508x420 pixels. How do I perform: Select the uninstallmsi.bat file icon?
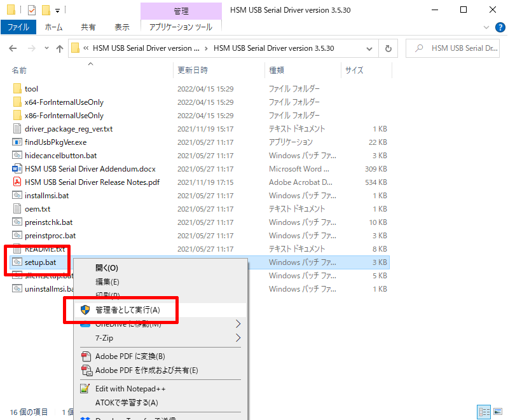(17, 288)
